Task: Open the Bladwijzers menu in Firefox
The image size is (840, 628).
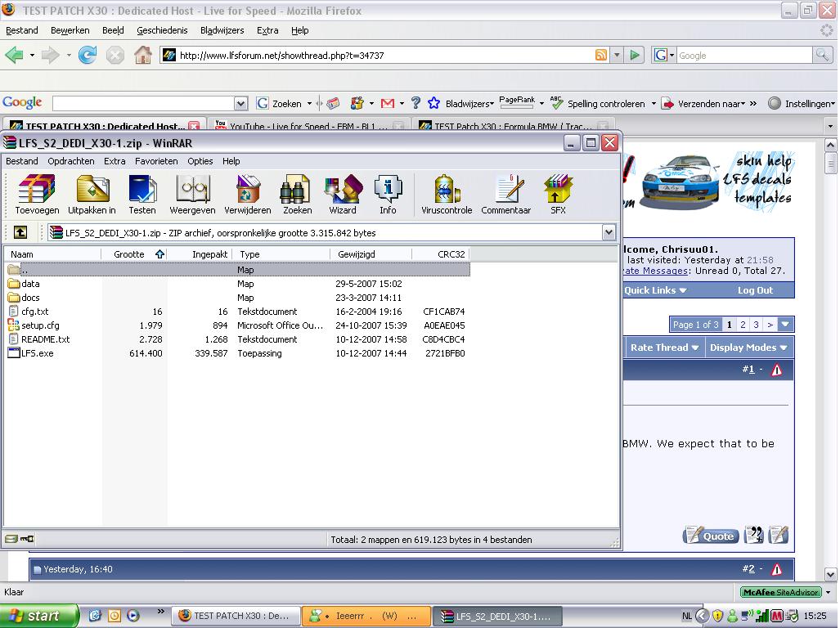Action: [x=222, y=30]
